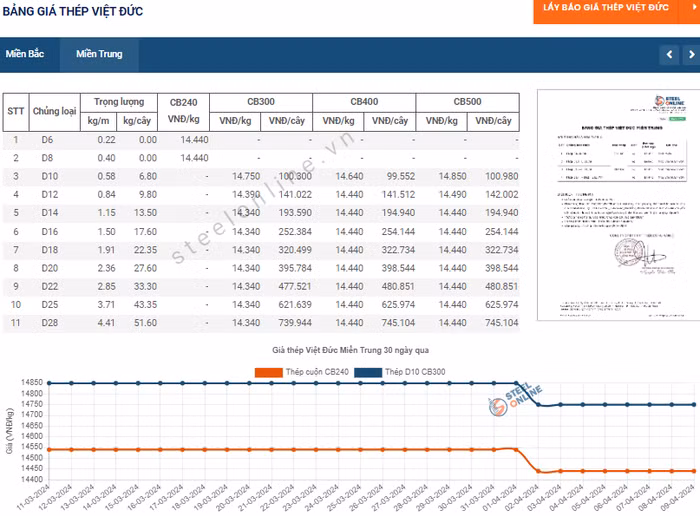Select the D22 row label

click(x=50, y=287)
